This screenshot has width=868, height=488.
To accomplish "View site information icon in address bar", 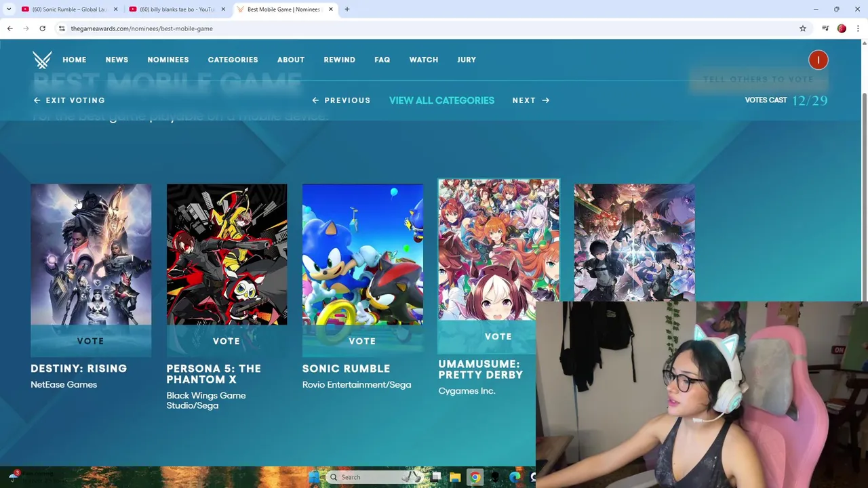I will point(62,28).
